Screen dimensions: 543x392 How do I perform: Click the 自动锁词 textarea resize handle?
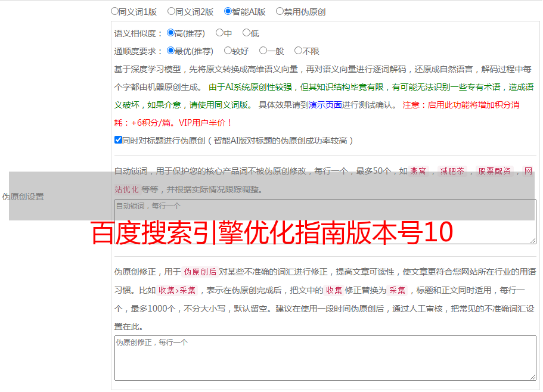click(x=533, y=241)
